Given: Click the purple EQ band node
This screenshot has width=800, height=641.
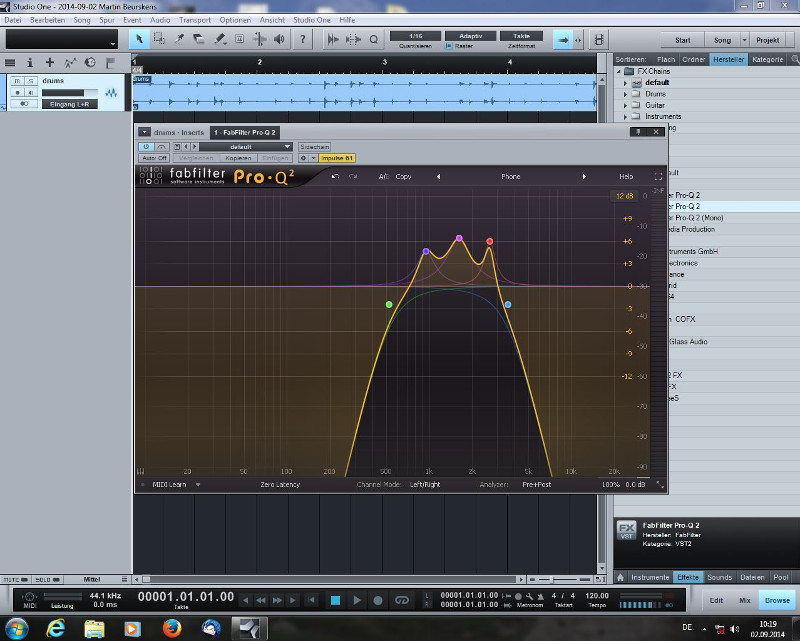Looking at the screenshot, I should click(459, 238).
